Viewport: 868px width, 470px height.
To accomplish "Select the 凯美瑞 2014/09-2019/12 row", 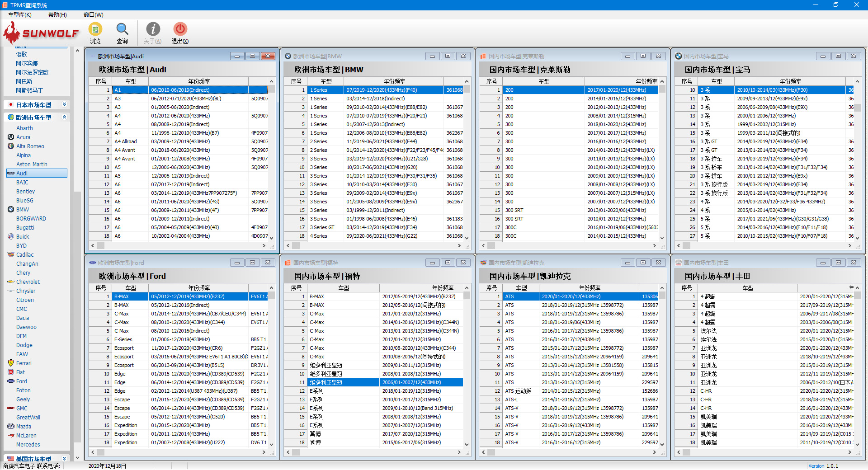I will click(x=764, y=434).
